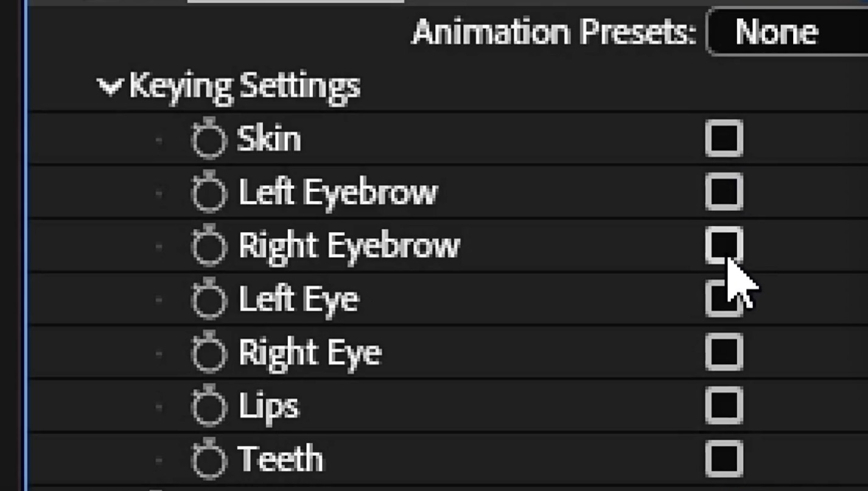Select the Teeth property row label
This screenshot has width=868, height=491.
tap(280, 459)
